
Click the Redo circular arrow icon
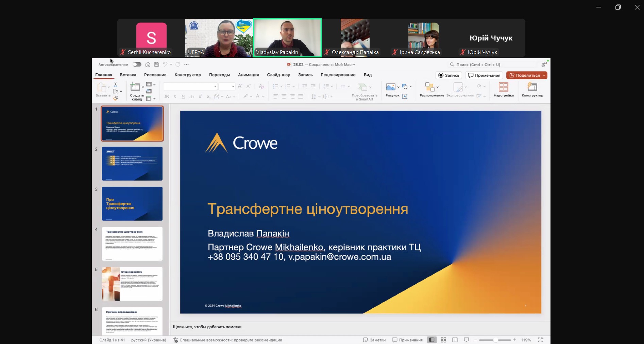178,64
